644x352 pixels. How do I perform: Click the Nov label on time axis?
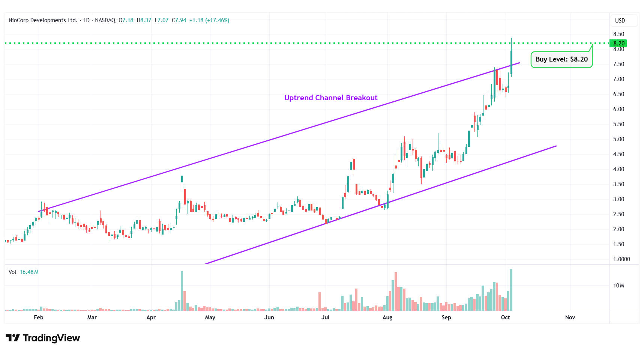click(570, 317)
